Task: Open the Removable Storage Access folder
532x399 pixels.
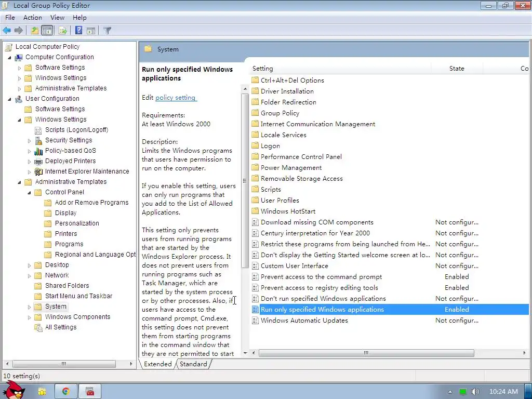Action: click(x=302, y=179)
